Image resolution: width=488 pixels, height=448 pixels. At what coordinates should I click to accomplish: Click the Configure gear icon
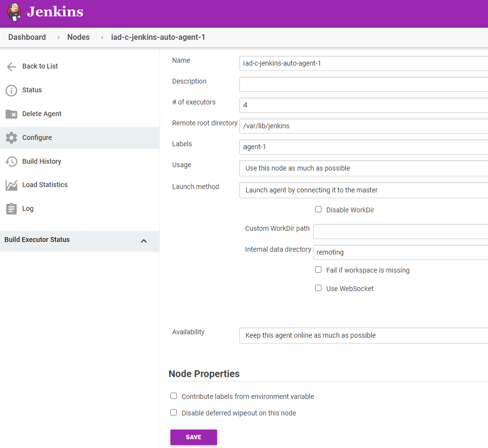12,138
